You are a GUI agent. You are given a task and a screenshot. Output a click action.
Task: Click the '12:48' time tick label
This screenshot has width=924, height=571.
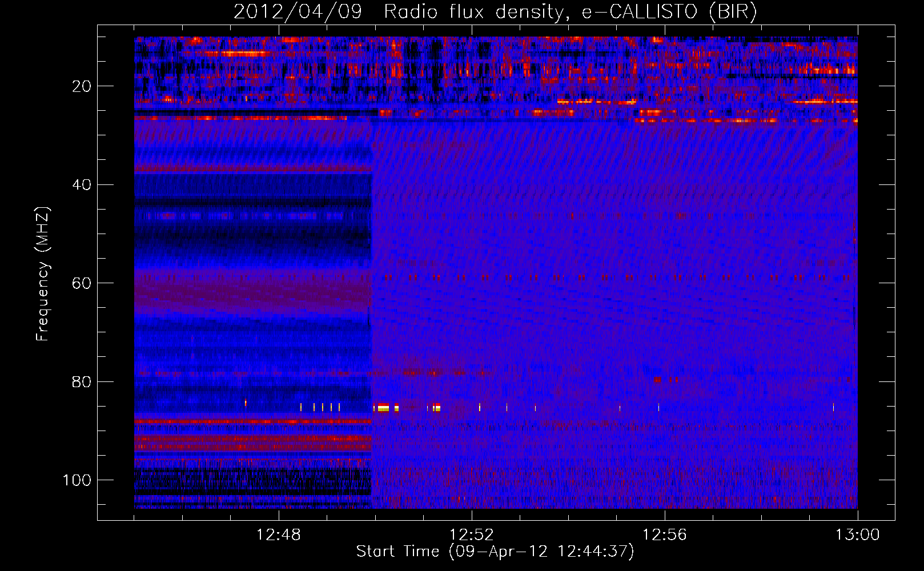click(x=279, y=535)
